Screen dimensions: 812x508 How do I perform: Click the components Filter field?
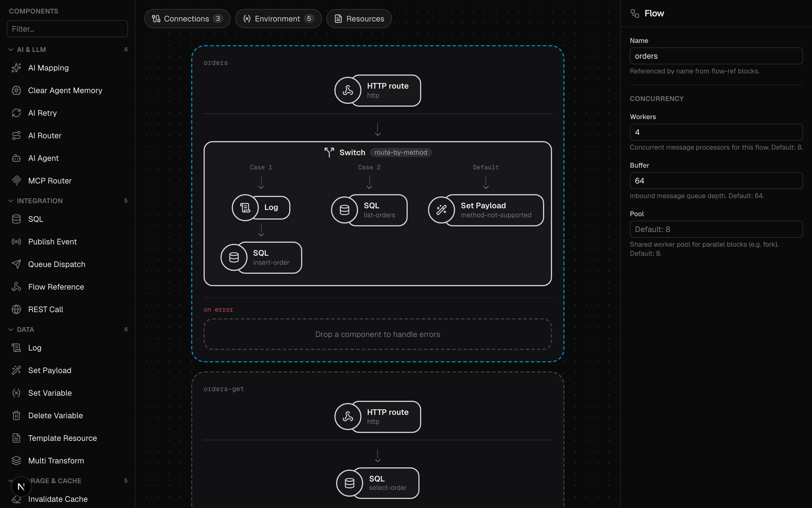(x=67, y=29)
